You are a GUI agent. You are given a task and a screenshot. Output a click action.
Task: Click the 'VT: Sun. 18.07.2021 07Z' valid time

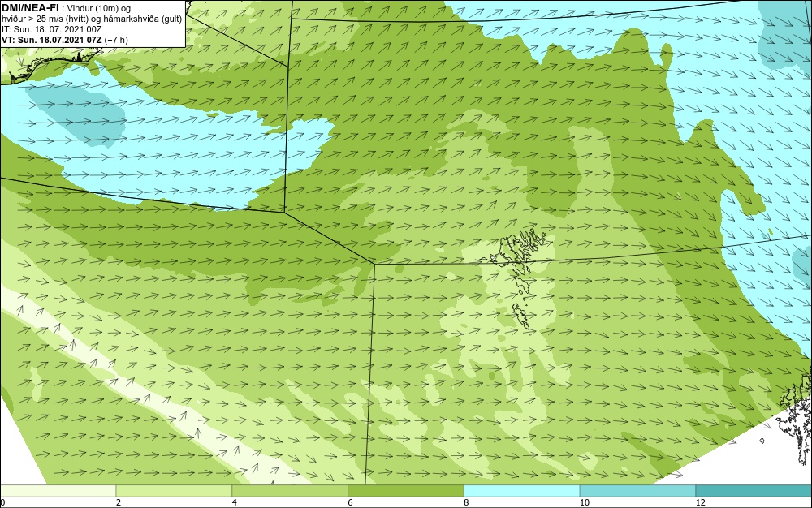52,40
